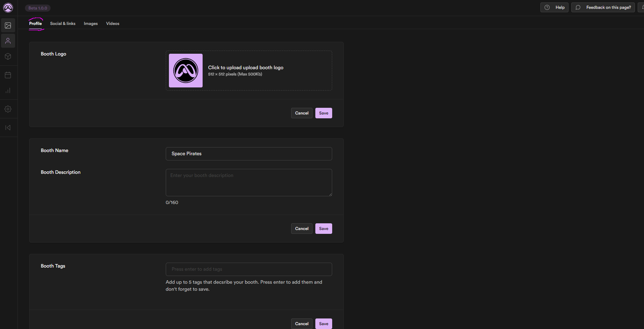Click inside the Booth Name field
644x329 pixels.
coord(249,154)
